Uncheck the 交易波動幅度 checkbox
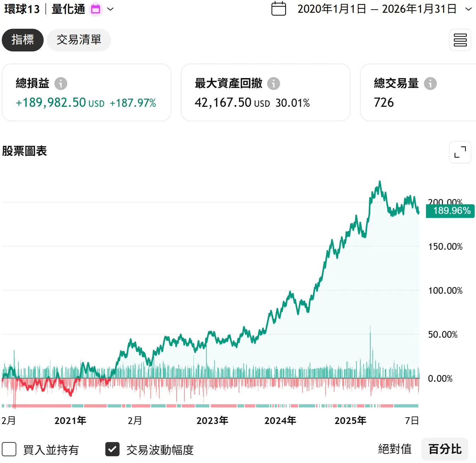This screenshot has width=476, height=463. click(112, 449)
